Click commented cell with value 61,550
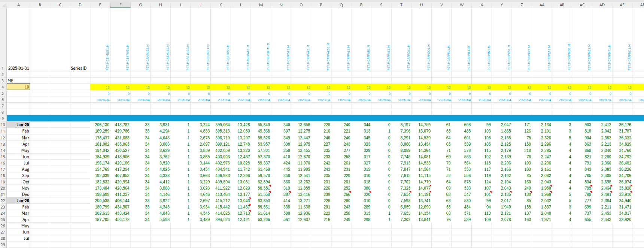The width and height of the screenshot is (644, 248). 261,194
